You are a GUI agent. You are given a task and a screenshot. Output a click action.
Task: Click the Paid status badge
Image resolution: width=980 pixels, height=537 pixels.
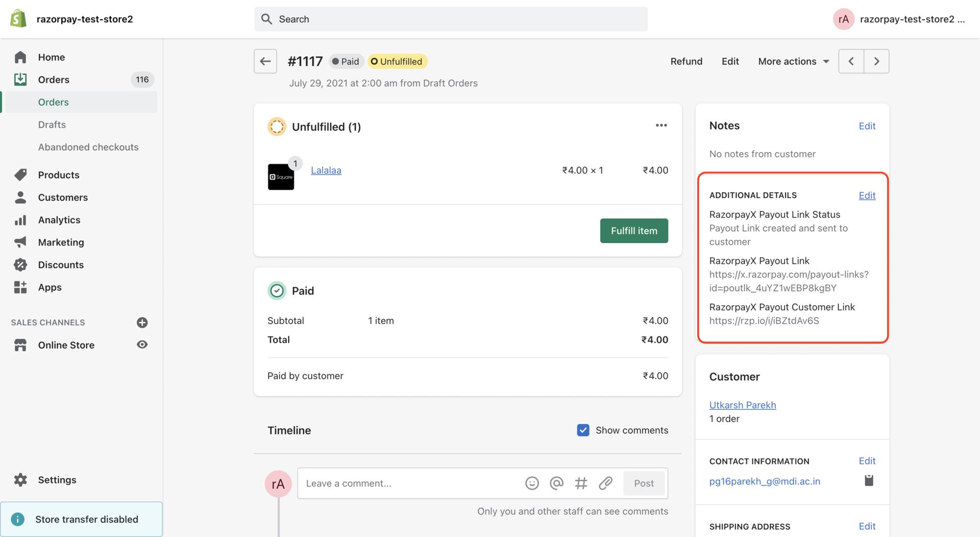point(346,61)
